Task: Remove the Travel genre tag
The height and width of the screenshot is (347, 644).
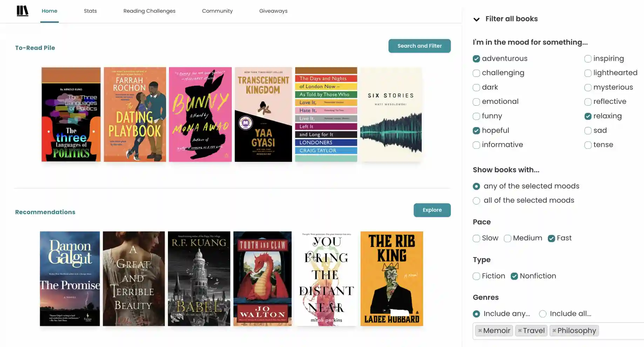Action: coord(520,331)
